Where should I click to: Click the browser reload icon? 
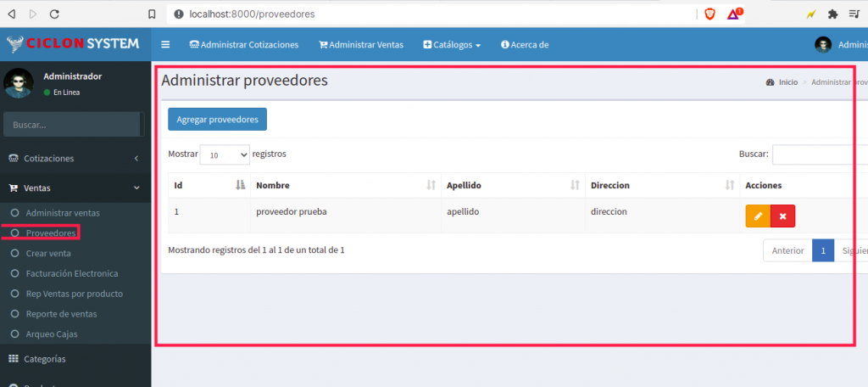pos(54,14)
